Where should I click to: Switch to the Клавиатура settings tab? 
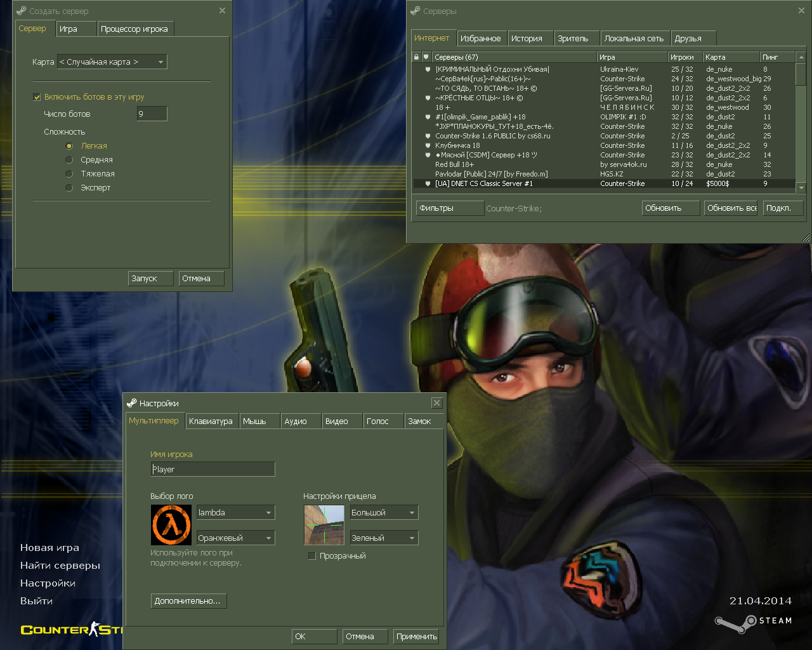[213, 421]
